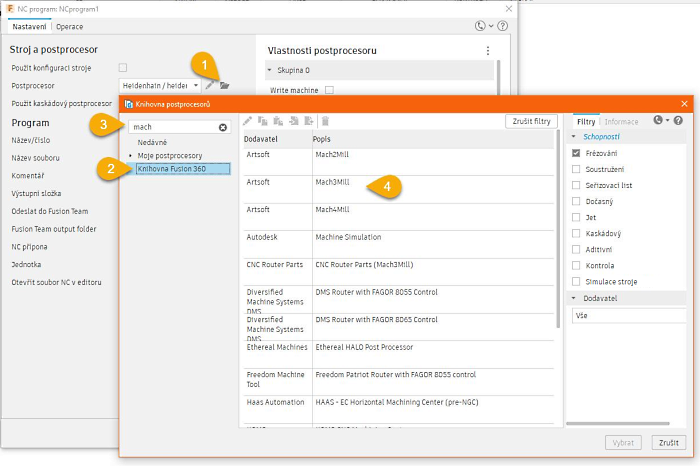Select Freedom Patriot Router row
This screenshot has width=700, height=466.
tap(398, 382)
